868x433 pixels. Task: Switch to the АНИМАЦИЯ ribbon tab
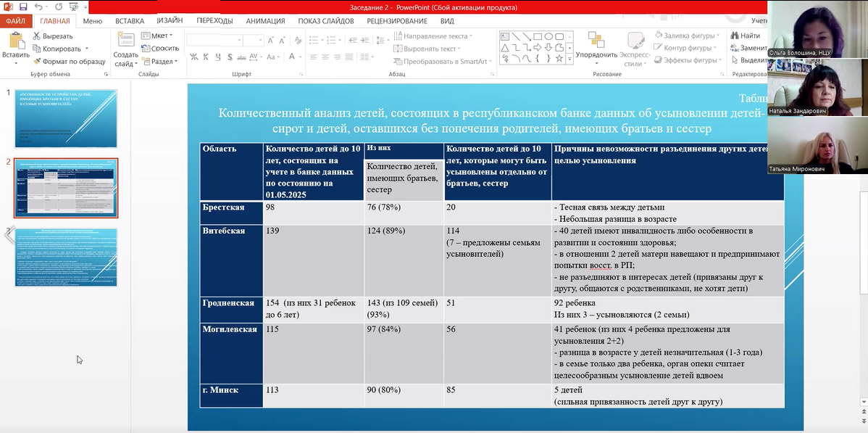coord(266,21)
